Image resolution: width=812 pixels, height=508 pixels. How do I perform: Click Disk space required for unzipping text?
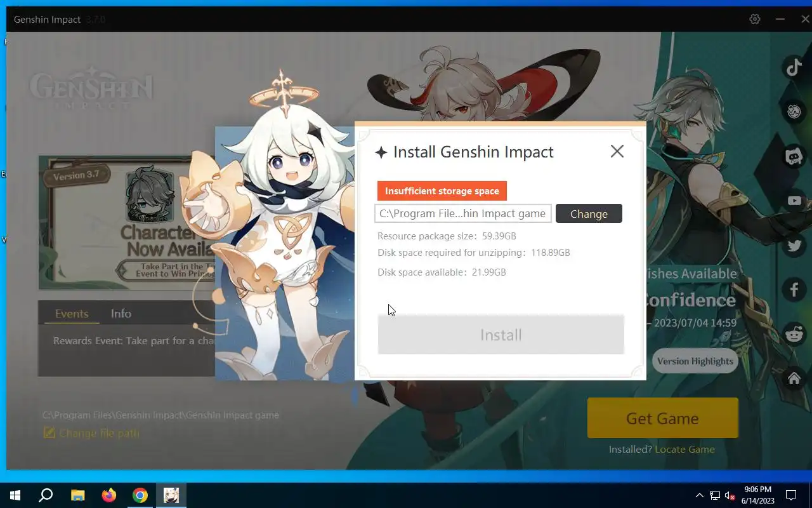point(474,253)
